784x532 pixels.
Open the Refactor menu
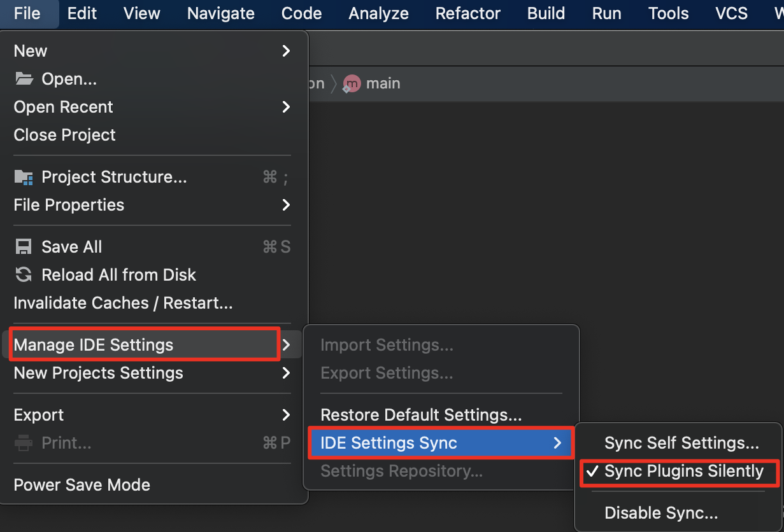point(468,13)
